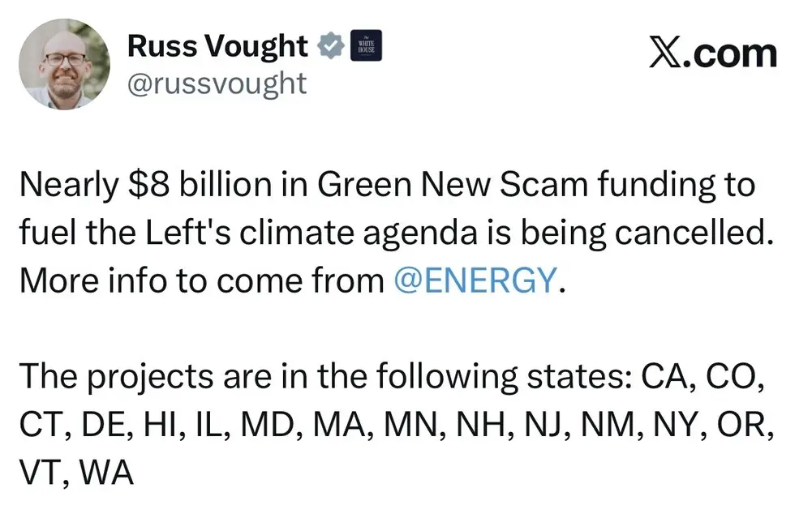Click the state abbreviation CT

coord(40,424)
